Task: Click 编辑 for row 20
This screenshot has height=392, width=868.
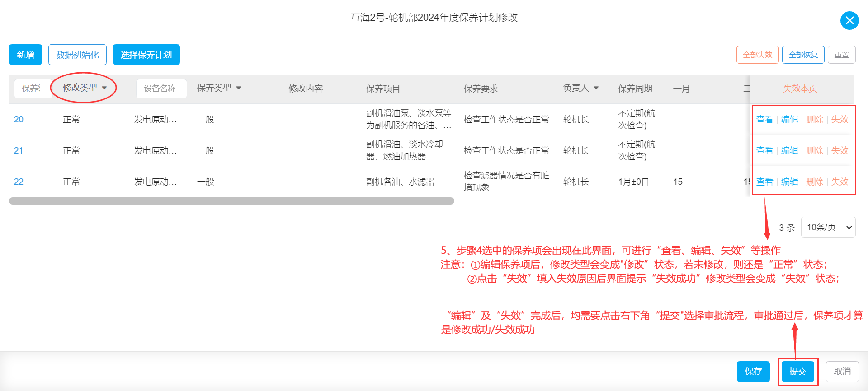Action: [790, 119]
